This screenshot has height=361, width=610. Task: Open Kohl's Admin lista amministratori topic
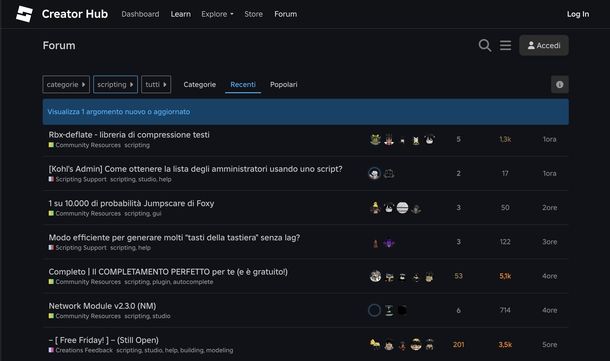click(196, 169)
